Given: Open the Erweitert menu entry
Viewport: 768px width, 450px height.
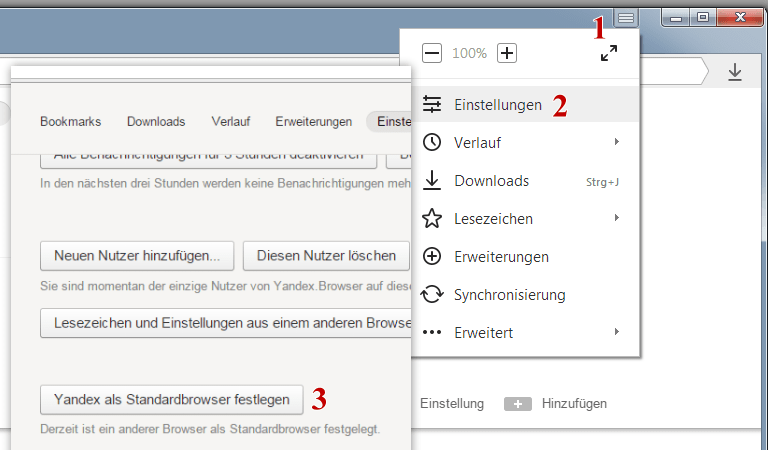Looking at the screenshot, I should 525,332.
